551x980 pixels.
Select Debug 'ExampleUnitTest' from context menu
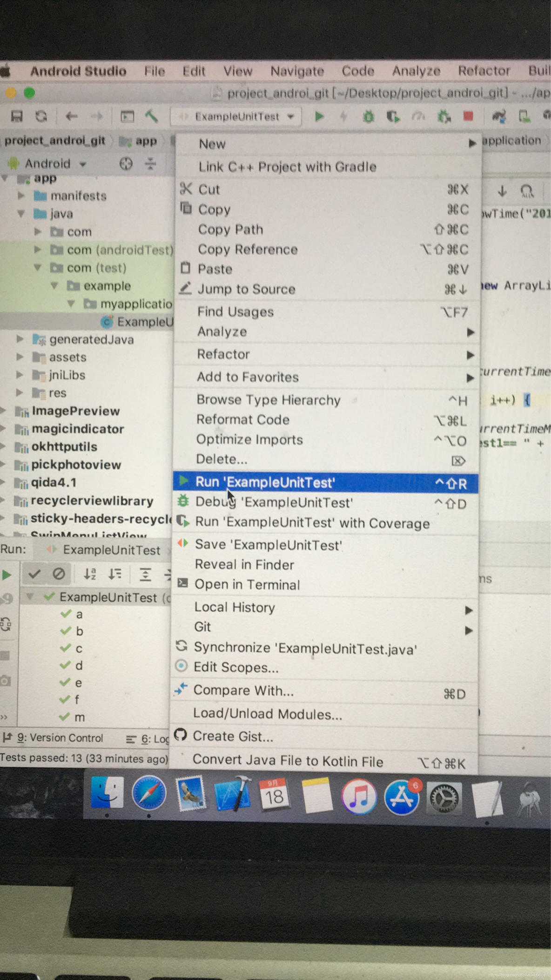click(x=325, y=503)
